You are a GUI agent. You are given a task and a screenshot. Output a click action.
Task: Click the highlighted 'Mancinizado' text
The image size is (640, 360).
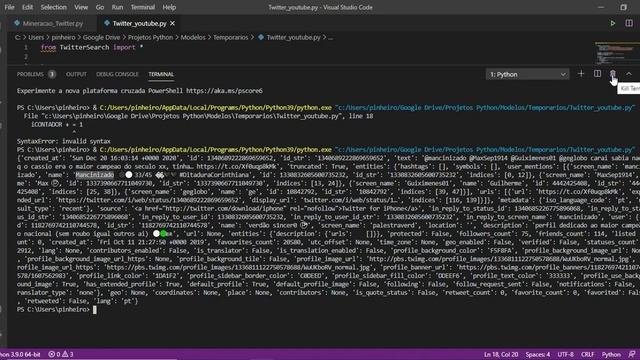coord(95,175)
